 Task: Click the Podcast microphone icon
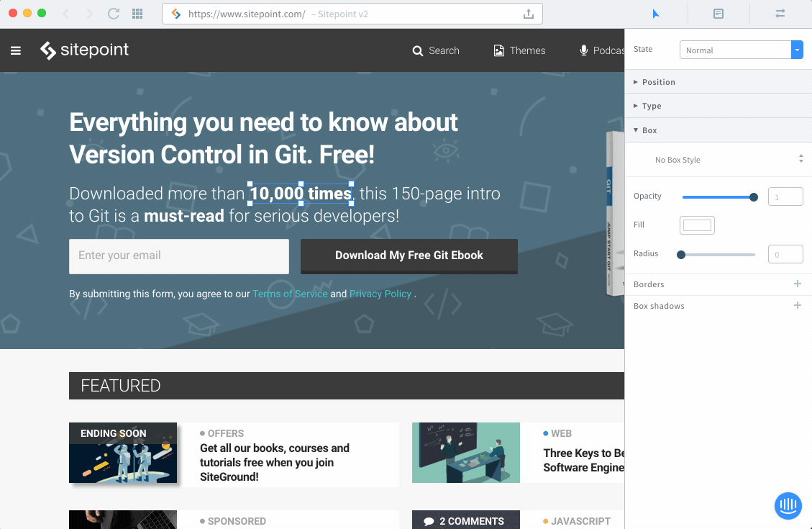tap(583, 50)
